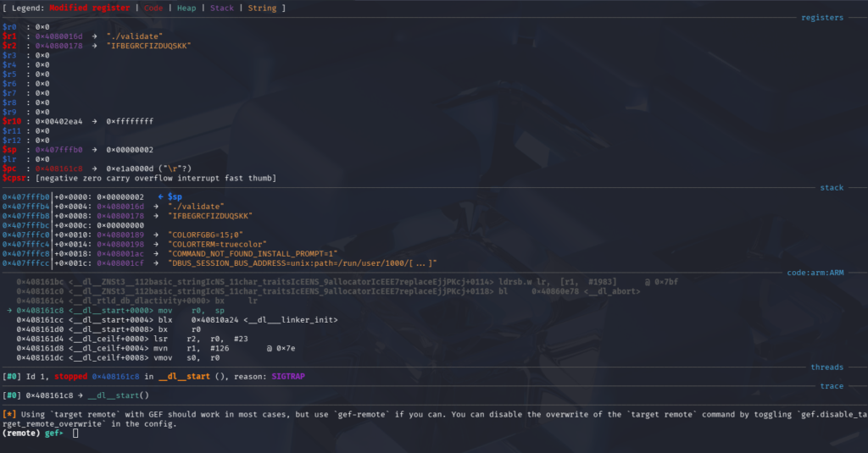Screen dimensions: 868x453
Task: Select the $pc register name
Action: [9, 168]
